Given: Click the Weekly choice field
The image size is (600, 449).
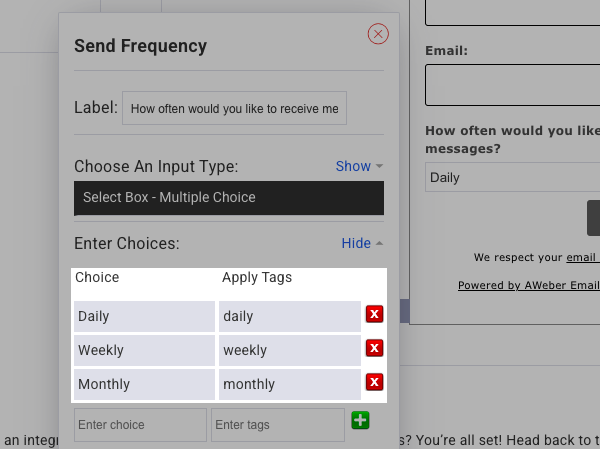Looking at the screenshot, I should coord(144,350).
